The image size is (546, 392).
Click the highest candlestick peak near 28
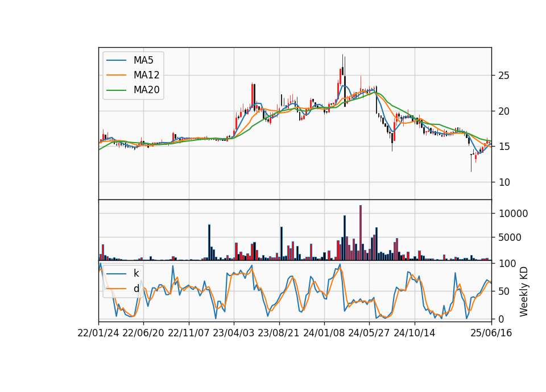(x=342, y=65)
